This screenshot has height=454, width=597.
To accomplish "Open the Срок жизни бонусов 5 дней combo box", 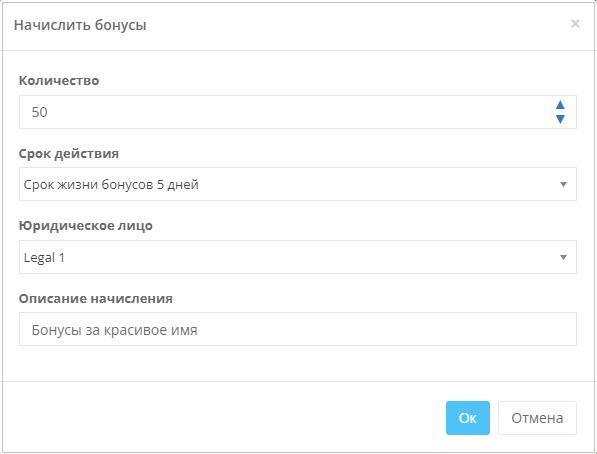I will click(x=298, y=184).
